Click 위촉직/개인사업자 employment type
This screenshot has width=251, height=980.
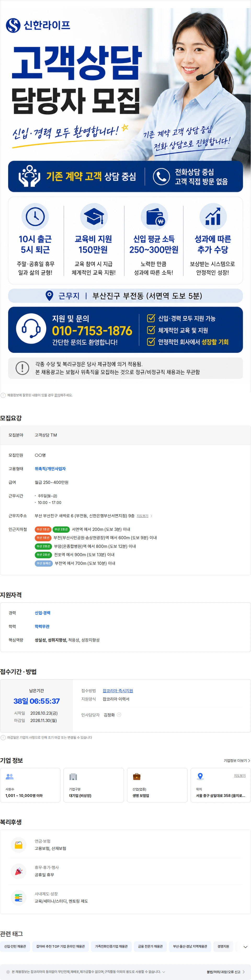pos(50,469)
